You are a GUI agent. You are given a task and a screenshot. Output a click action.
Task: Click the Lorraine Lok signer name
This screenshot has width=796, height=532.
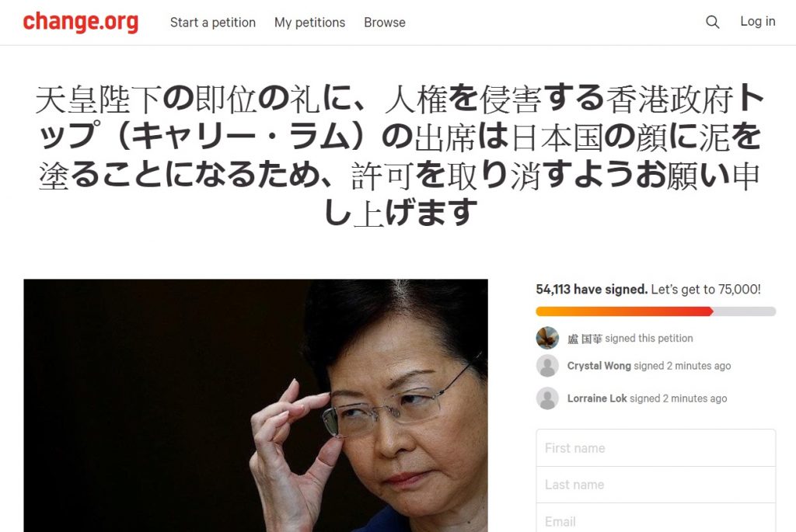click(x=597, y=398)
